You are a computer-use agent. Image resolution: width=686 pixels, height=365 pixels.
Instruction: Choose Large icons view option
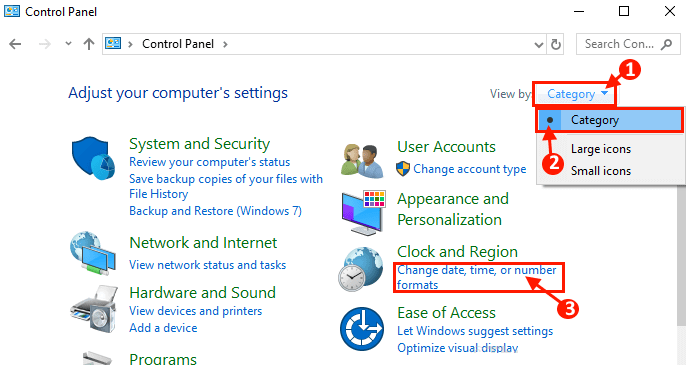[x=601, y=149]
